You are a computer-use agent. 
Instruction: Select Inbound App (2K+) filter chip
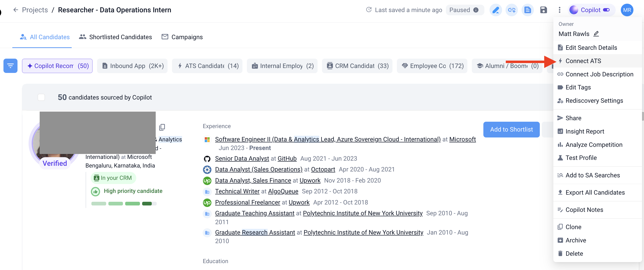132,66
